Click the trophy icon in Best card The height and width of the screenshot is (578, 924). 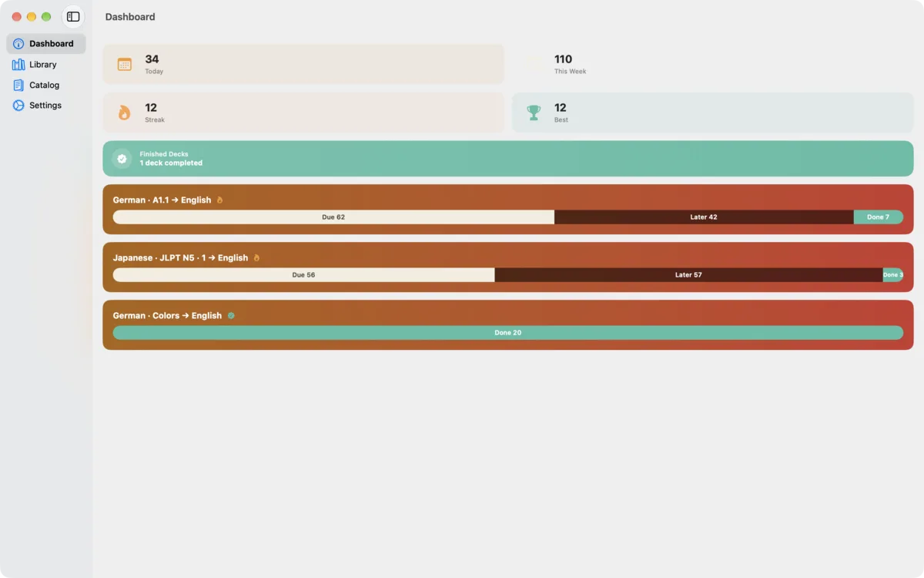tap(534, 113)
